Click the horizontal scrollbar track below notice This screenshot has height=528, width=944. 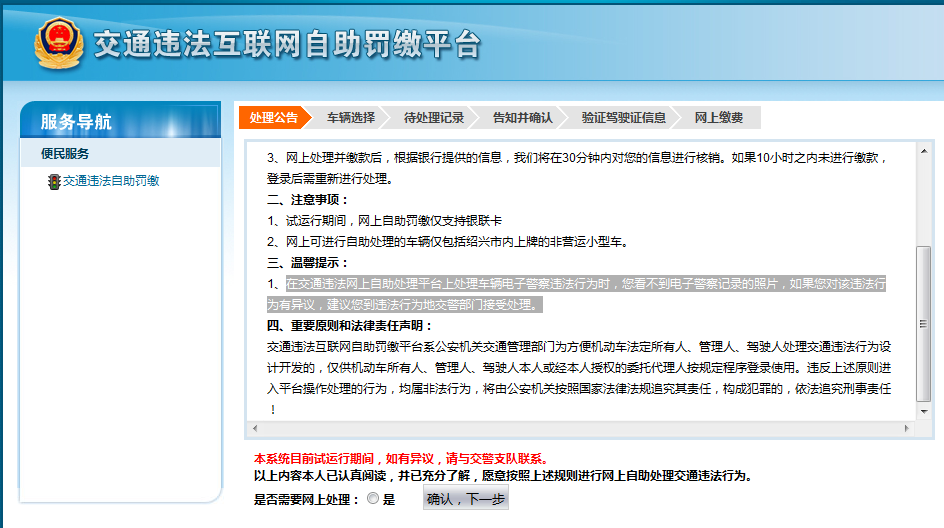coord(580,428)
